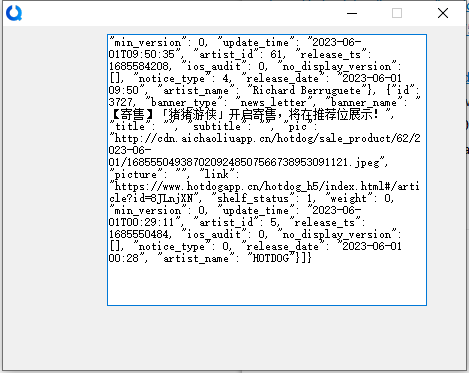Click the weight key in the text
469x373 pixels.
coord(348,199)
